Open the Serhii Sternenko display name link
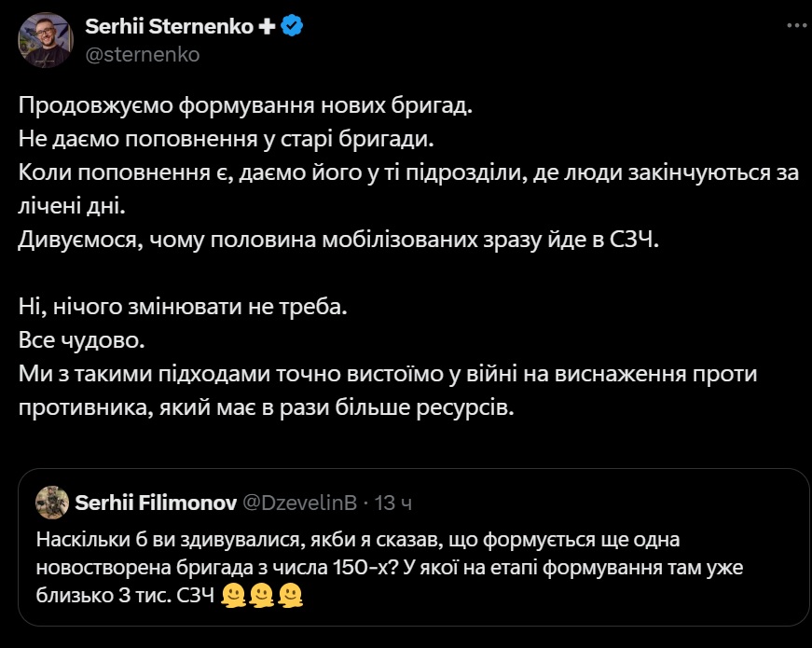 (169, 27)
